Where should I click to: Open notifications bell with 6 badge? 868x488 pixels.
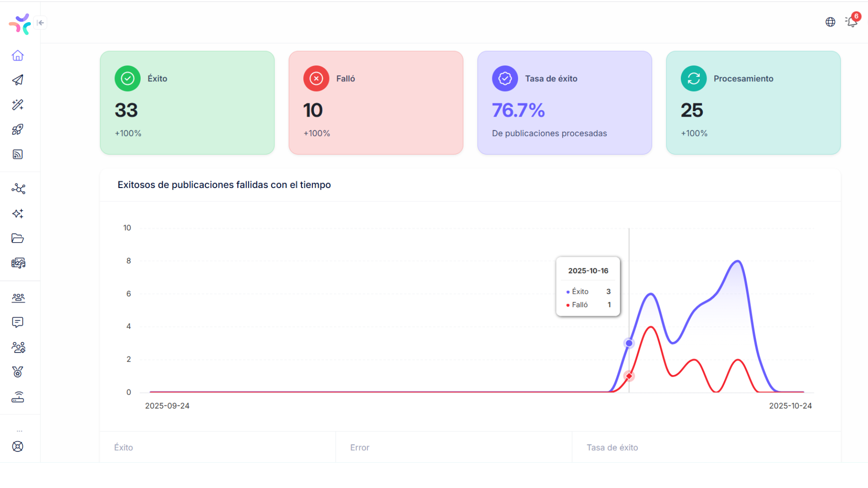852,22
